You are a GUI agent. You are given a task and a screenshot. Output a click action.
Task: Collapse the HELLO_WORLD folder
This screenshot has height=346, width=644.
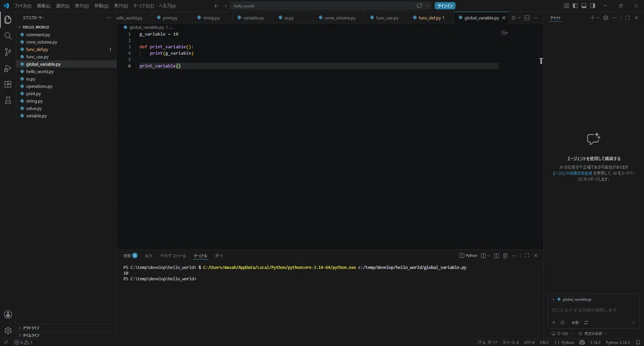(67, 27)
